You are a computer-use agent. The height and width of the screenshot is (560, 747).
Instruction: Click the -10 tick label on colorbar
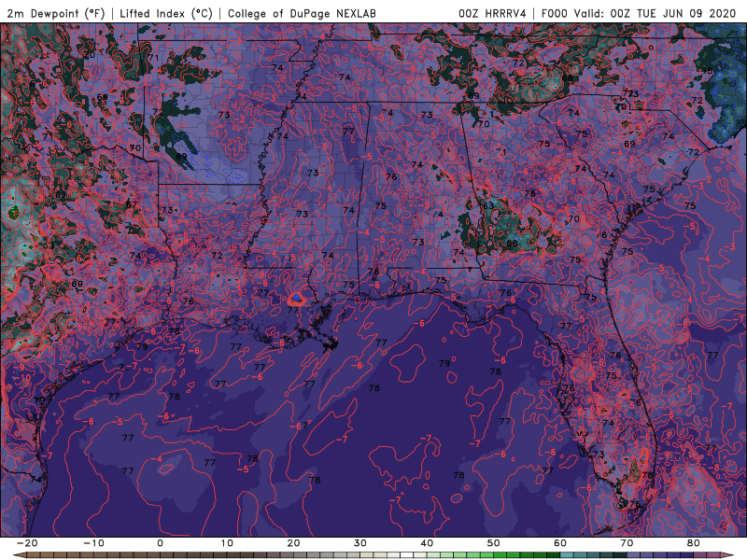[93, 543]
